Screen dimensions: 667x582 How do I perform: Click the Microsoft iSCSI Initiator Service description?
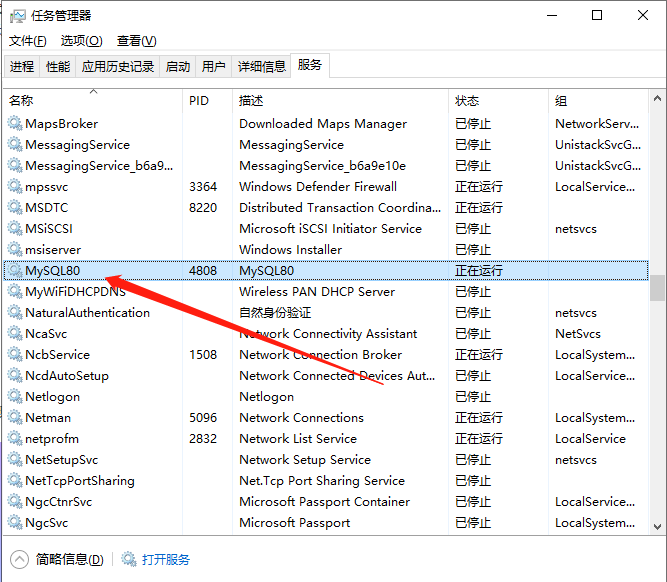(x=331, y=228)
